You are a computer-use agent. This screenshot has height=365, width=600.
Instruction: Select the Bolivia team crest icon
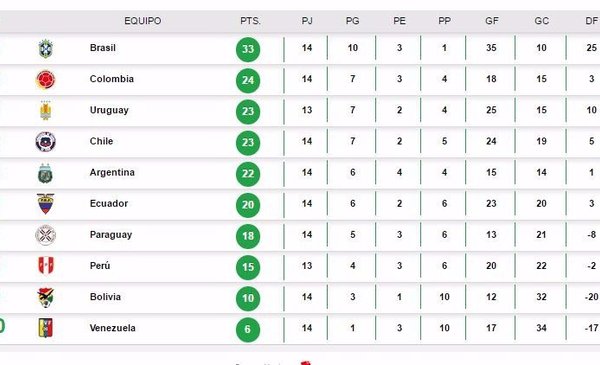tap(46, 298)
